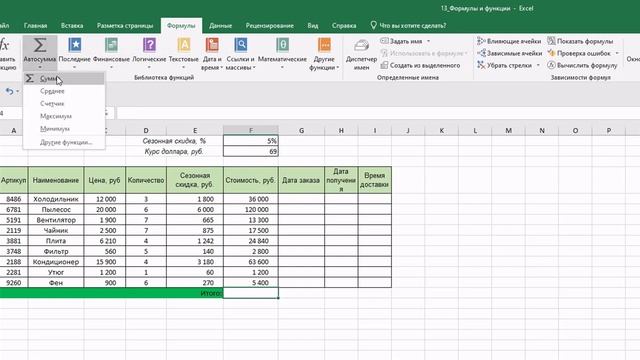Choose Среднее in the AutoSum menu
The width and height of the screenshot is (640, 360).
click(x=64, y=91)
